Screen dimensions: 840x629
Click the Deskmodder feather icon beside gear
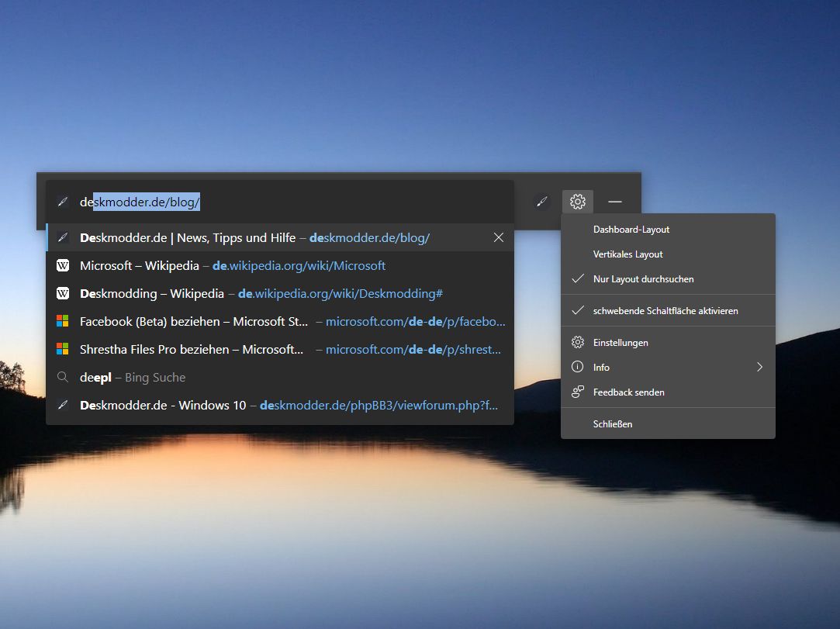(541, 202)
